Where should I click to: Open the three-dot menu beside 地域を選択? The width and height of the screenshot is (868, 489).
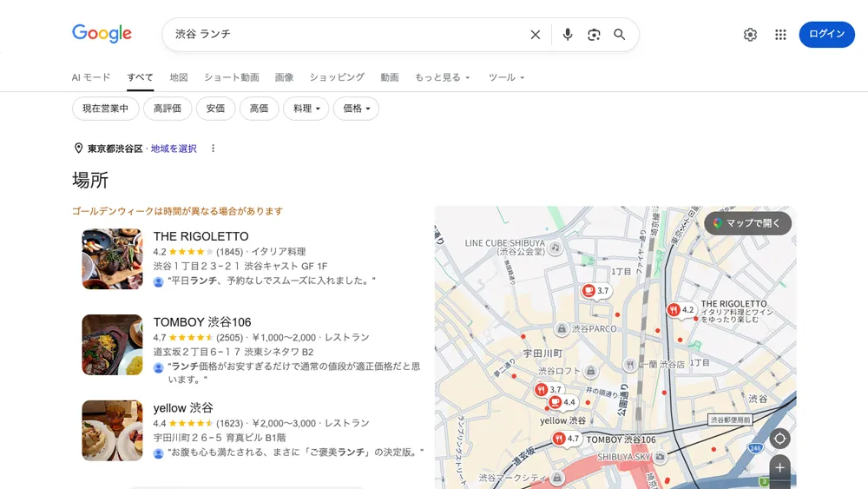[214, 149]
